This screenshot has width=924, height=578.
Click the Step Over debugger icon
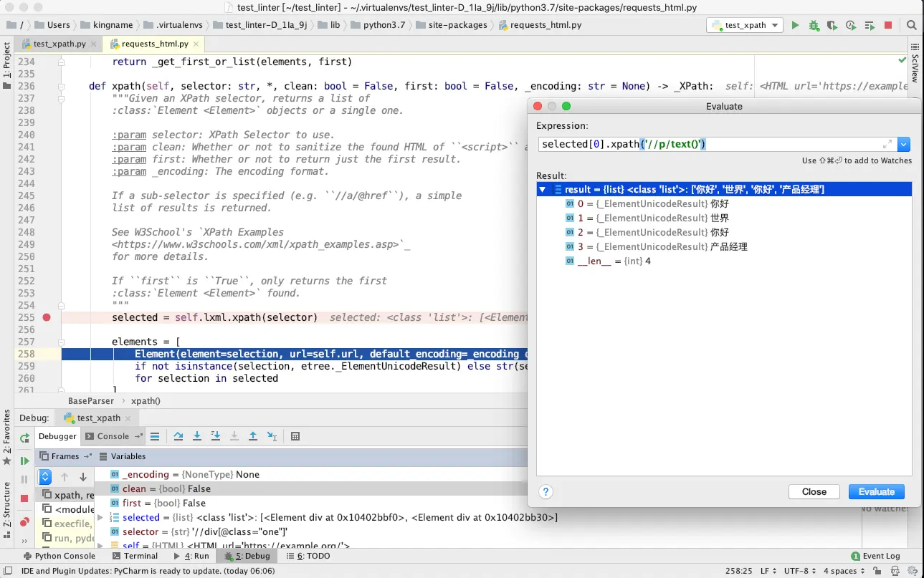pos(178,436)
